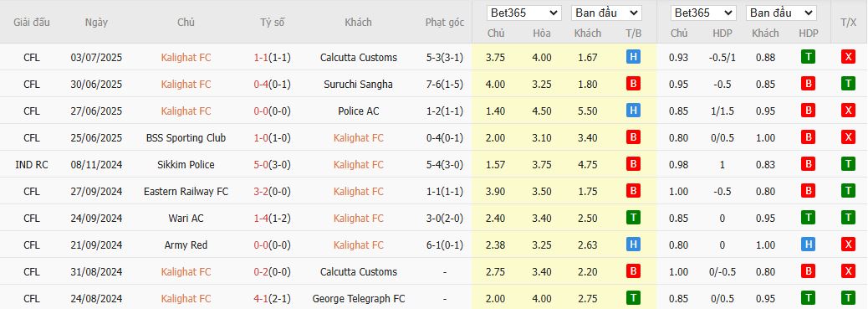Open the first Bet365 bookmaker dropdown

[x=523, y=13]
